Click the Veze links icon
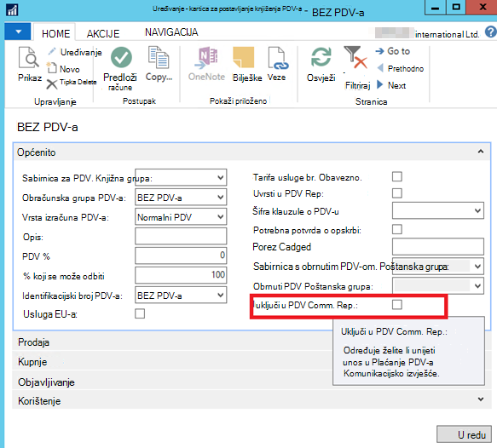Viewport: 497px width, 448px height. coord(278,58)
